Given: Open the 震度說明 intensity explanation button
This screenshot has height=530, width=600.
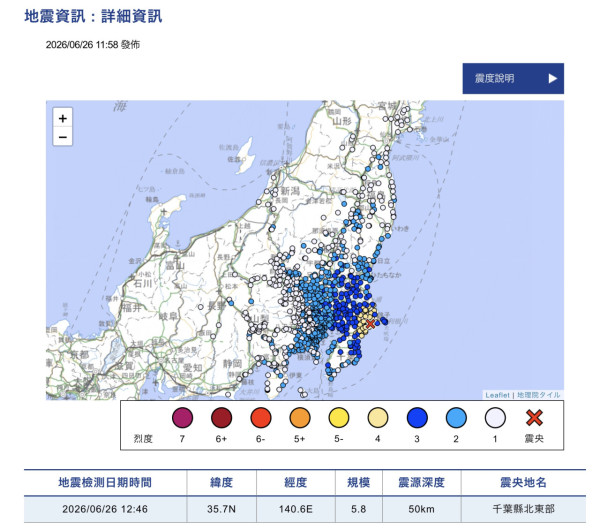Looking at the screenshot, I should click(x=513, y=78).
